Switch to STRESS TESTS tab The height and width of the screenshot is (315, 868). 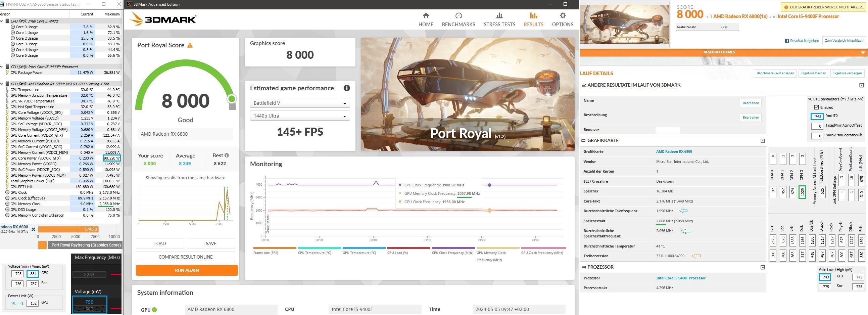tap(499, 19)
